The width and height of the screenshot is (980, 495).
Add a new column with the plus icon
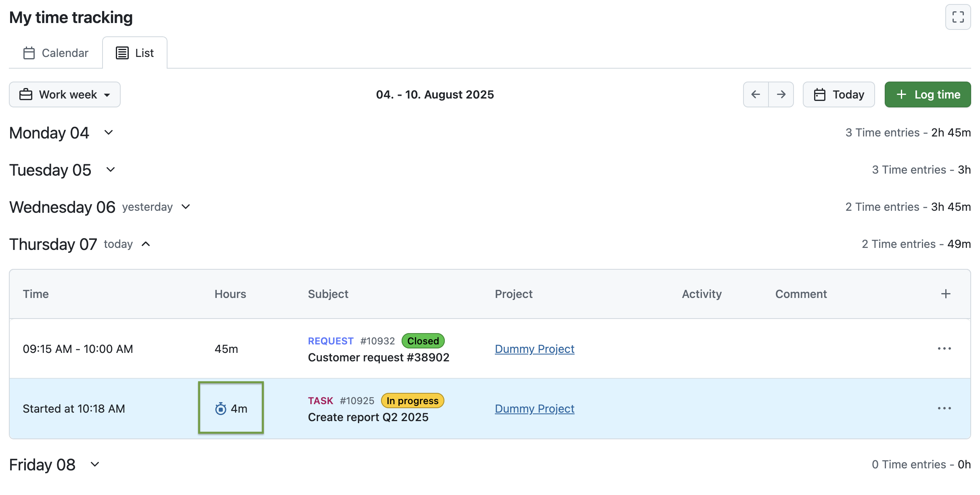tap(945, 294)
